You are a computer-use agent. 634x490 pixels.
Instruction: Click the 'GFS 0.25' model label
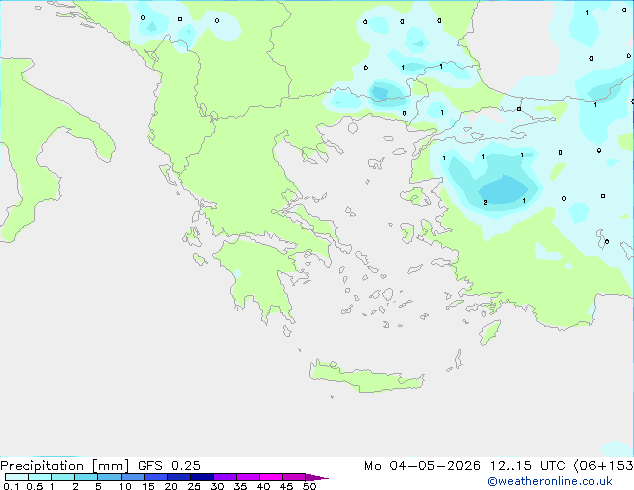coord(169,466)
